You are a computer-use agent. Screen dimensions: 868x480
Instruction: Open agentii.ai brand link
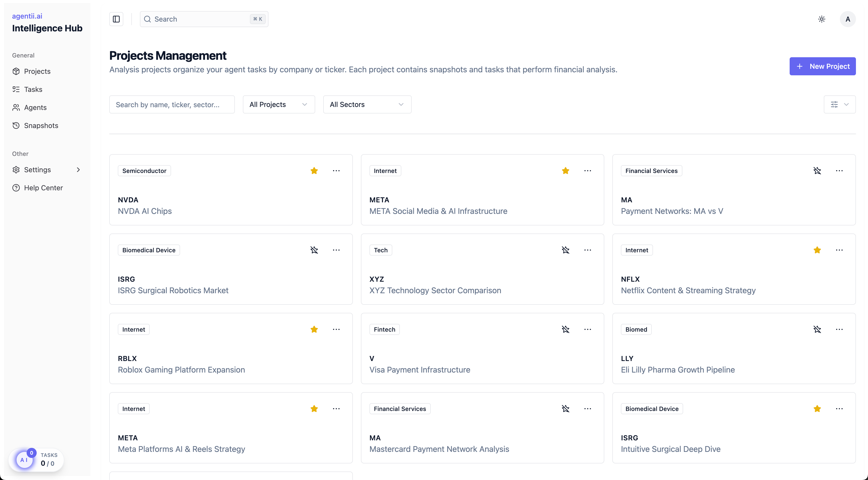[27, 16]
